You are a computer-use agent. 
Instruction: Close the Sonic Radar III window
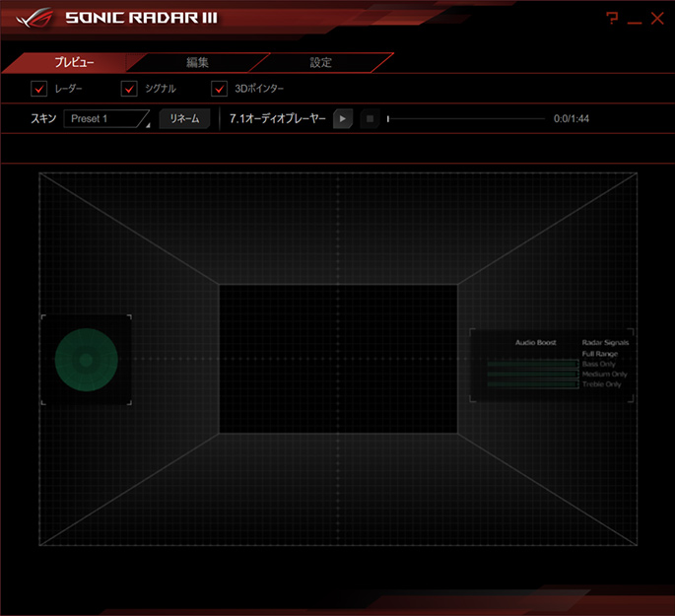[x=657, y=18]
